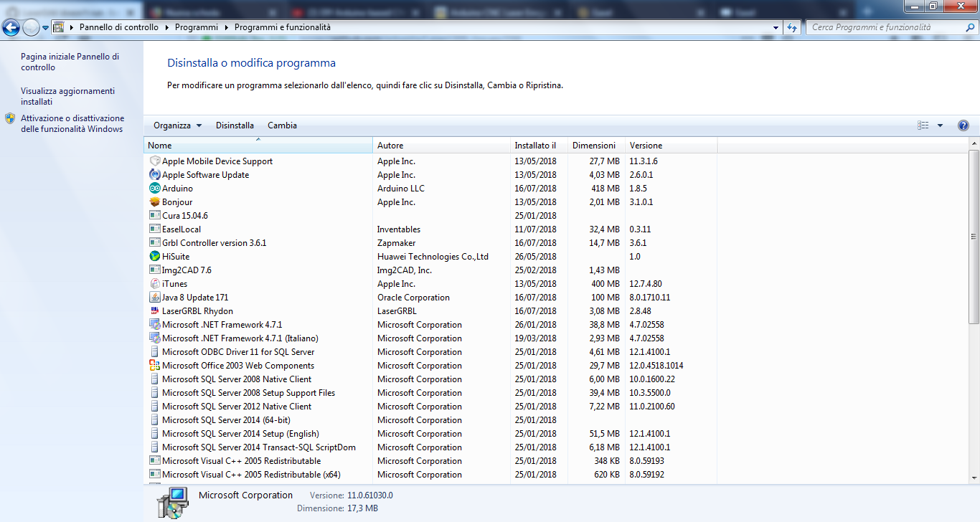
Task: Click the Forward navigation arrow
Action: click(x=31, y=28)
